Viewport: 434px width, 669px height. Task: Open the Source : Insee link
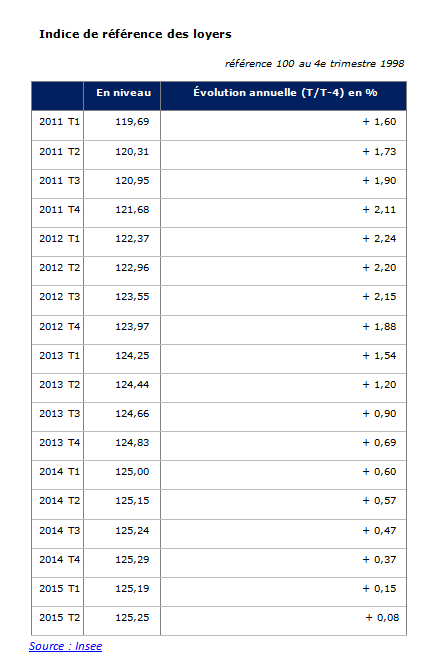click(65, 646)
